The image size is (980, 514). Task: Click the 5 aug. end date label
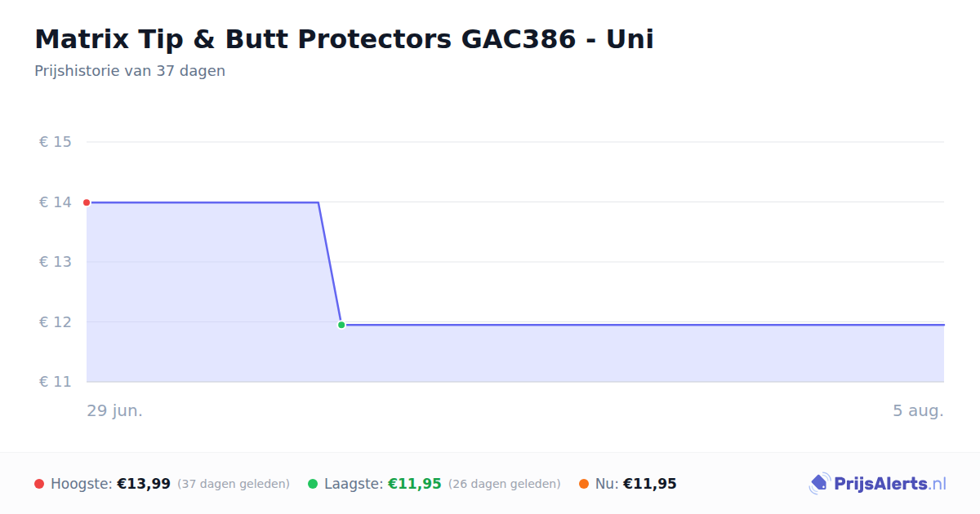click(x=918, y=410)
